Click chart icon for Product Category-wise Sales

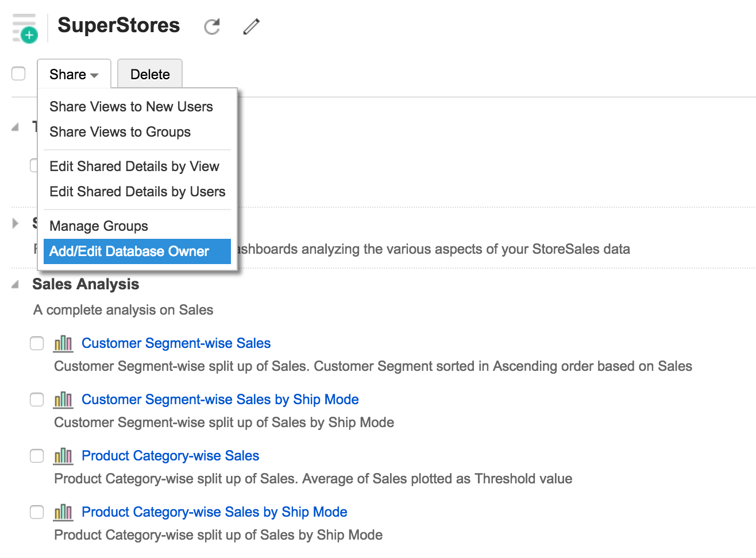click(x=63, y=456)
